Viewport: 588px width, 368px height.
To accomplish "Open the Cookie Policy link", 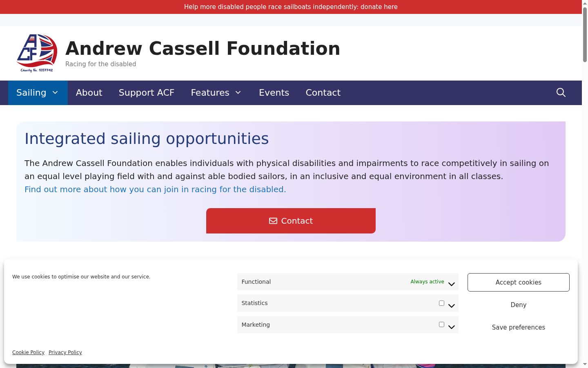I will tap(28, 352).
